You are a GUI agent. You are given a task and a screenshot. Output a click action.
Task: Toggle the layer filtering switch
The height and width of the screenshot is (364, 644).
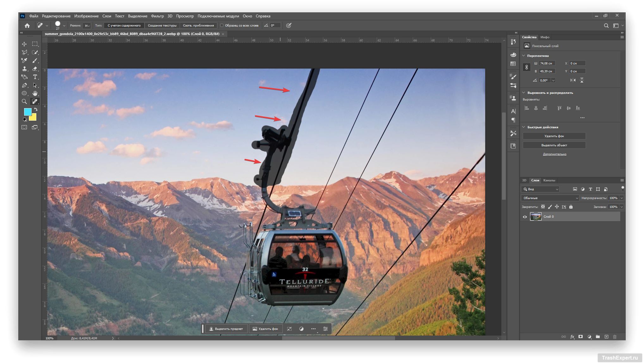[x=622, y=189]
